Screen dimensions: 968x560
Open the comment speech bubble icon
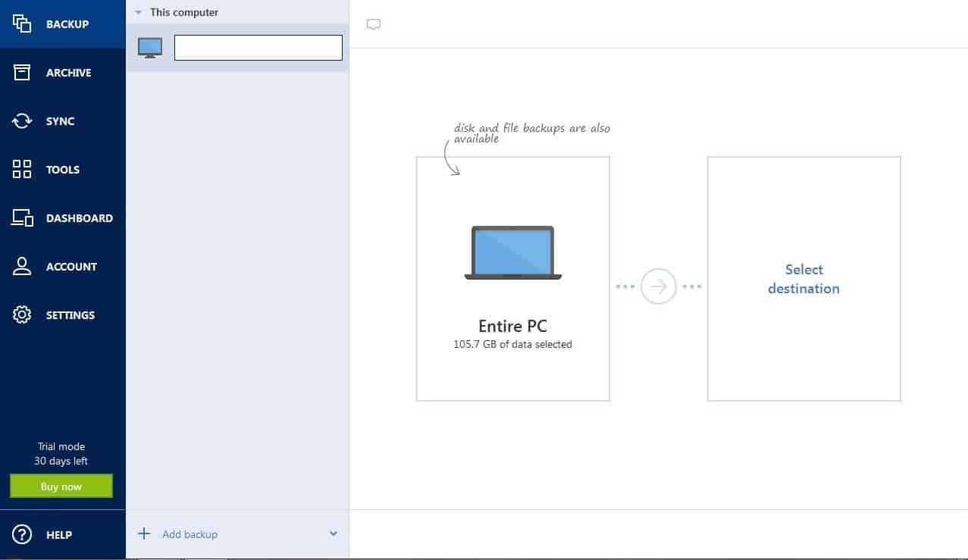pos(373,24)
